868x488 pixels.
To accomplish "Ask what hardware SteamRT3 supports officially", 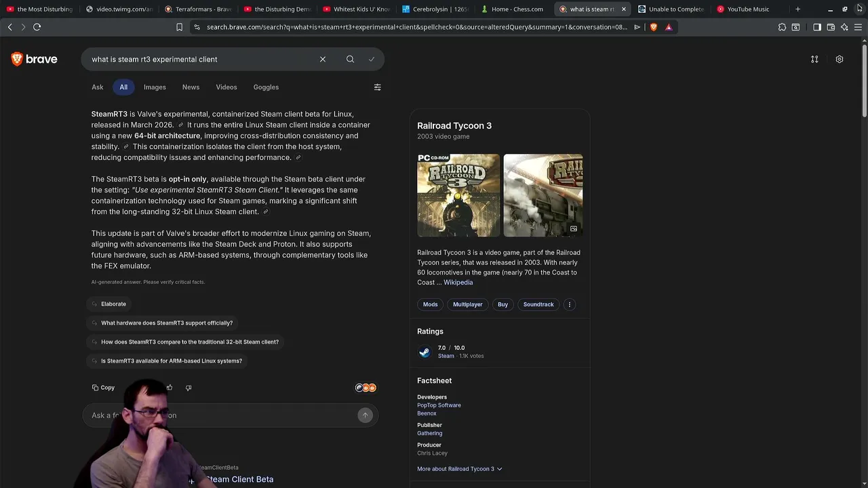I will [x=161, y=323].
